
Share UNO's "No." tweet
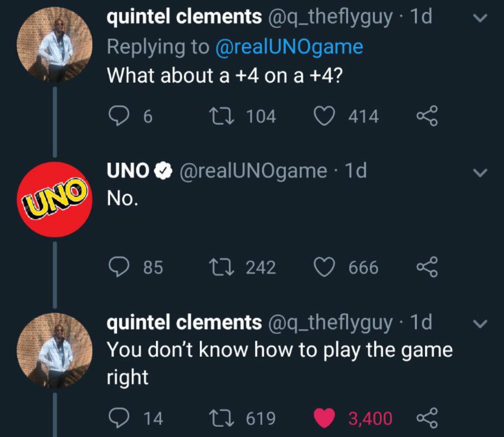(x=427, y=267)
